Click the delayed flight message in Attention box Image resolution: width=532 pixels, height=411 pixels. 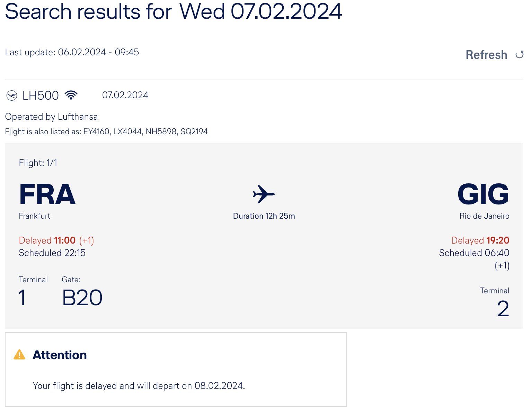(x=139, y=386)
